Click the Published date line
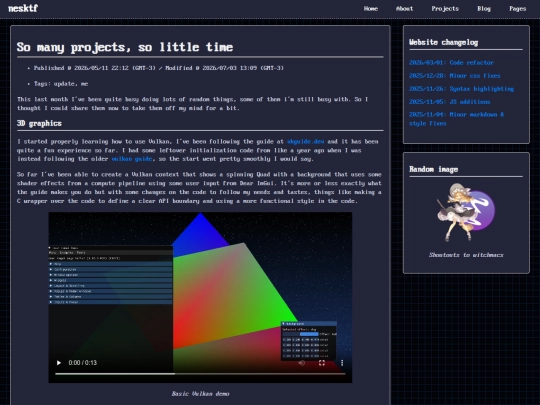Screen dimensions: 540x405 158,68
